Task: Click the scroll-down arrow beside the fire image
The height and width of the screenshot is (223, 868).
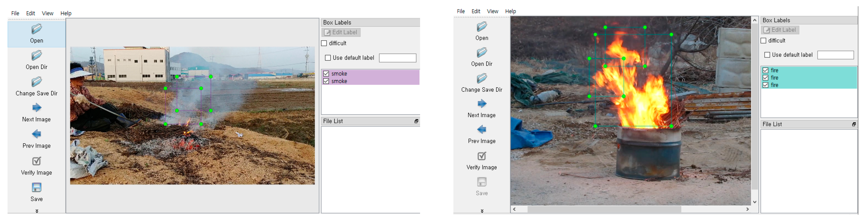Action: [755, 202]
